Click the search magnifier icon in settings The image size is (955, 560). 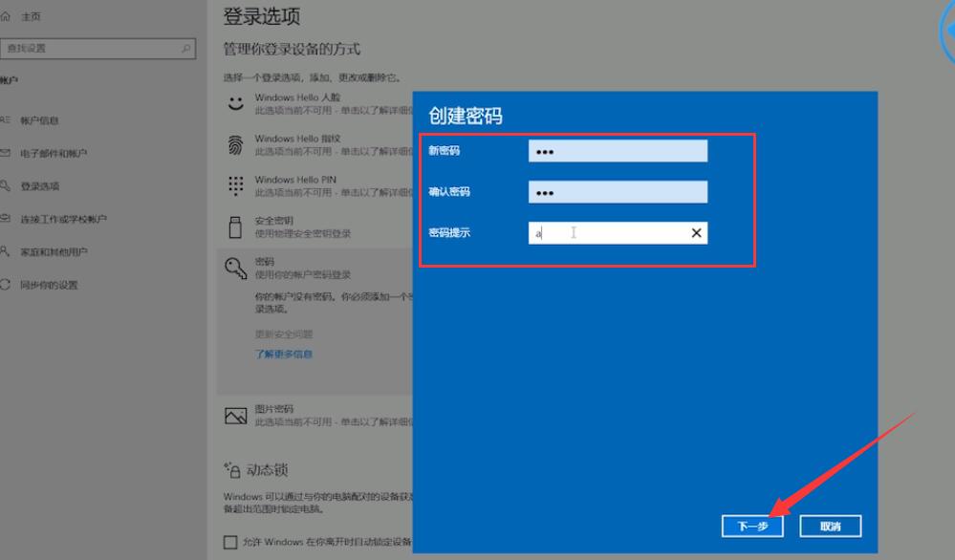tap(185, 49)
